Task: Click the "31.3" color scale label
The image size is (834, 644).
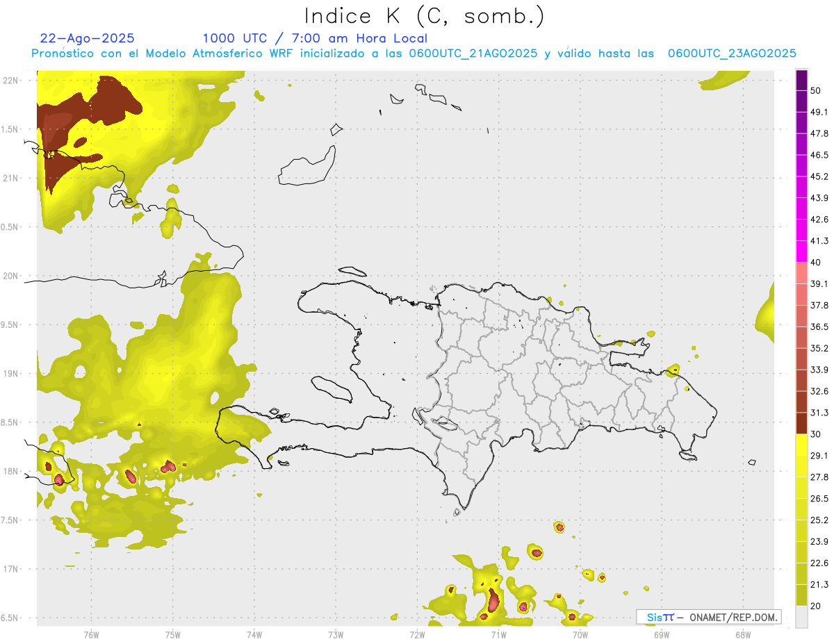Action: pos(819,413)
